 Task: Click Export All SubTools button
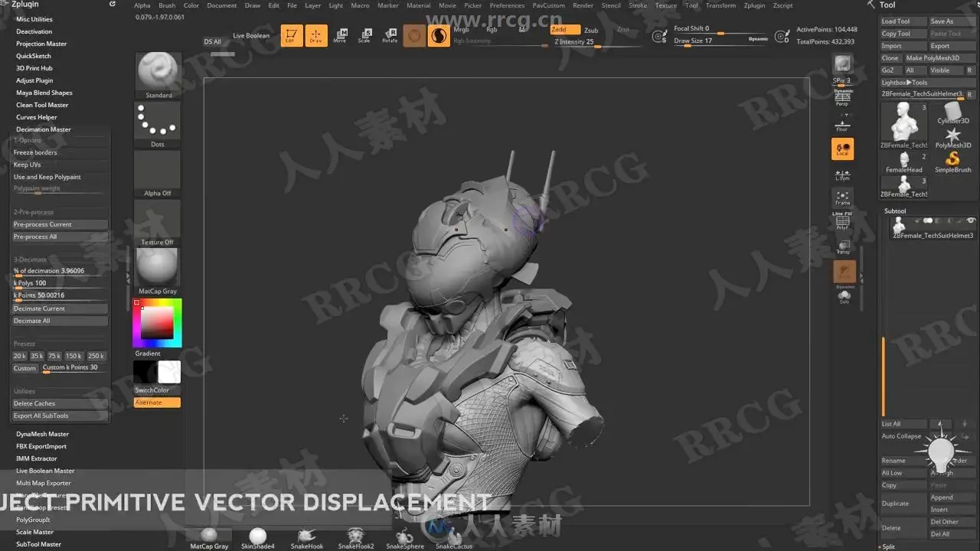click(60, 416)
